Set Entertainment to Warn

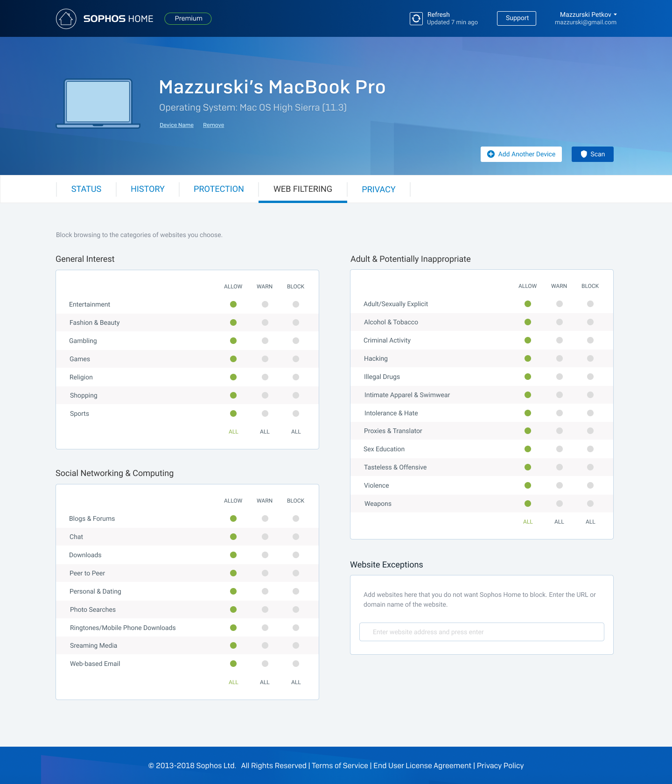point(265,304)
